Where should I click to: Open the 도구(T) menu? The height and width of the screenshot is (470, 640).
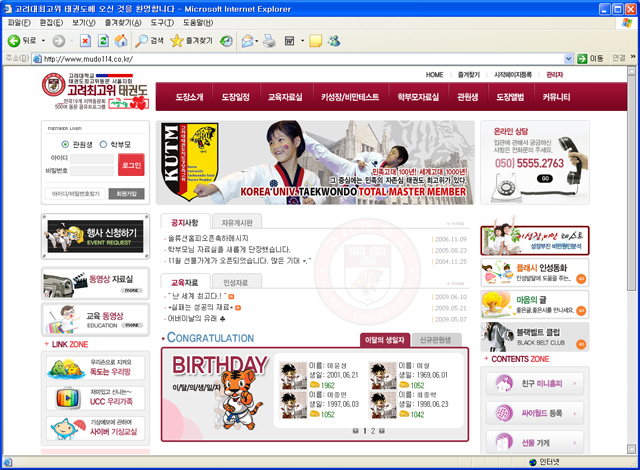(162, 23)
